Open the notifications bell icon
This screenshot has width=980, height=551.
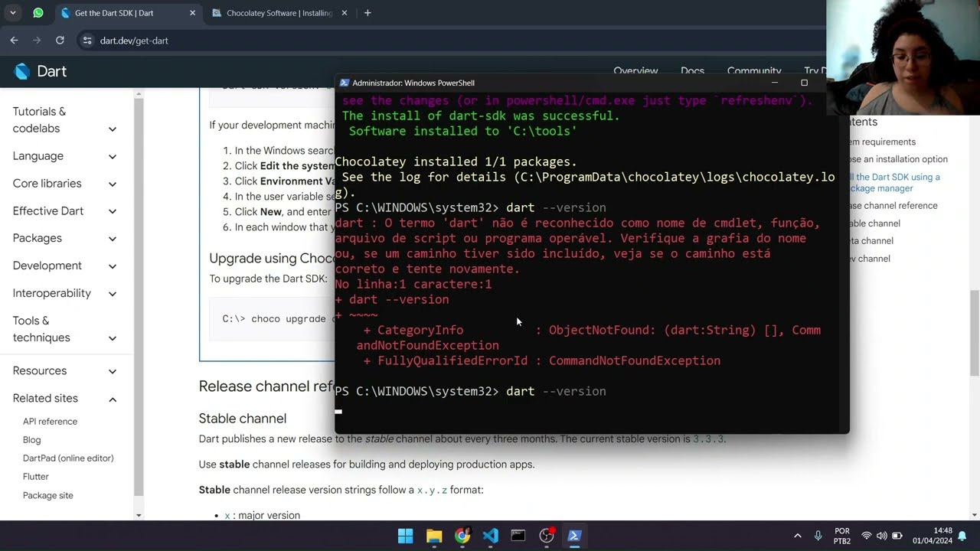tap(962, 536)
